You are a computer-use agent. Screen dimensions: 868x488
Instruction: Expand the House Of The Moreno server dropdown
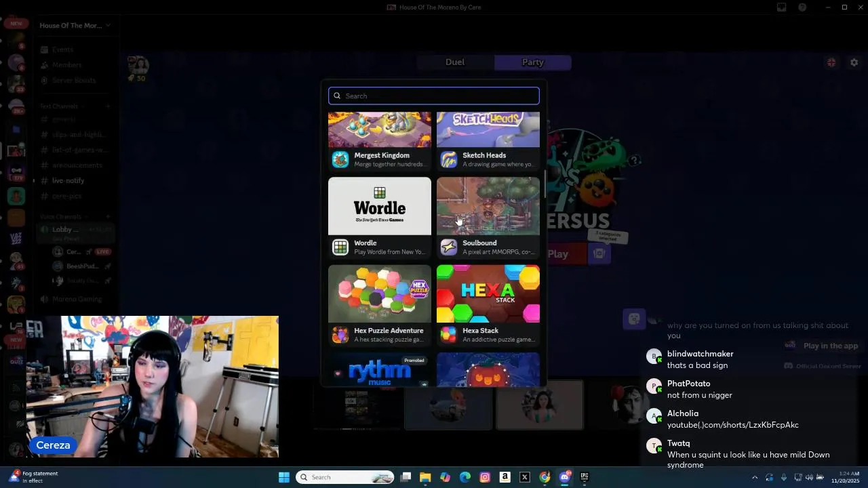pos(75,26)
